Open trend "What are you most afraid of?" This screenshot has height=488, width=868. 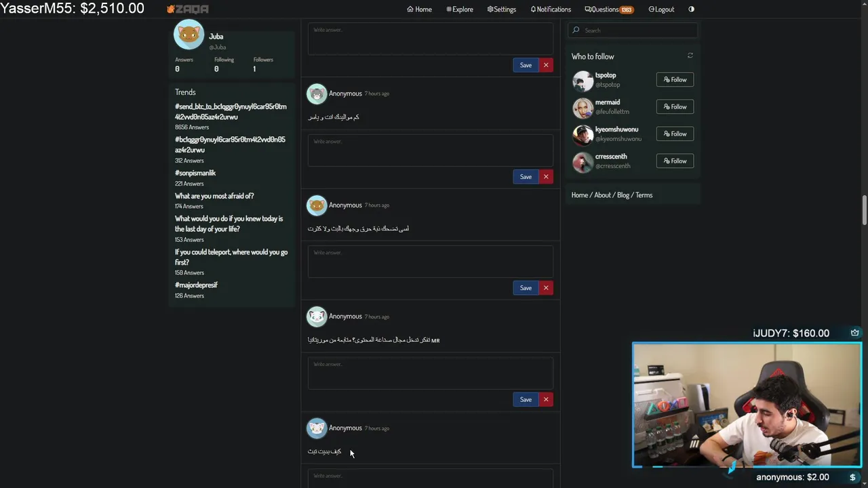pos(214,196)
